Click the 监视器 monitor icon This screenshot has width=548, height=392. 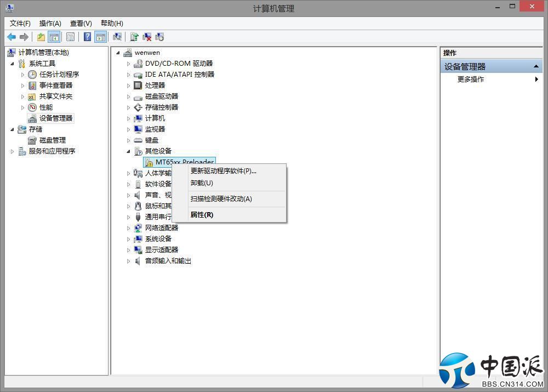coord(138,129)
